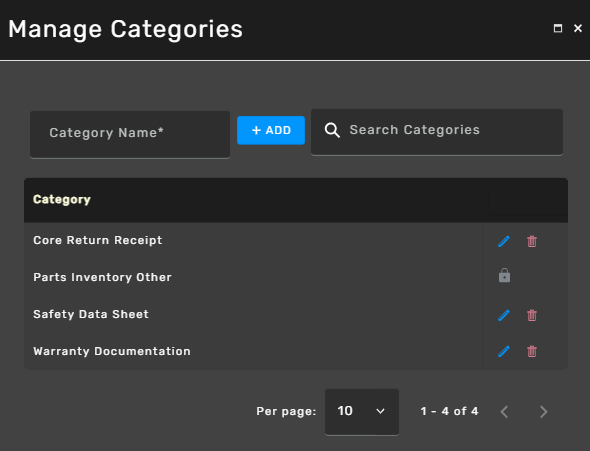
Task: Close the Manage Categories dialog
Action: pyautogui.click(x=578, y=28)
